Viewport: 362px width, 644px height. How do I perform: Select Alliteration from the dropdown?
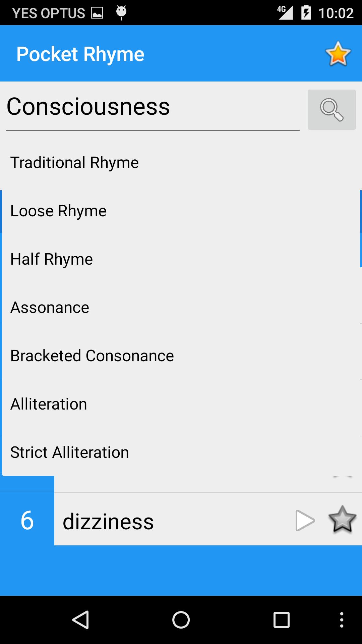tap(49, 404)
